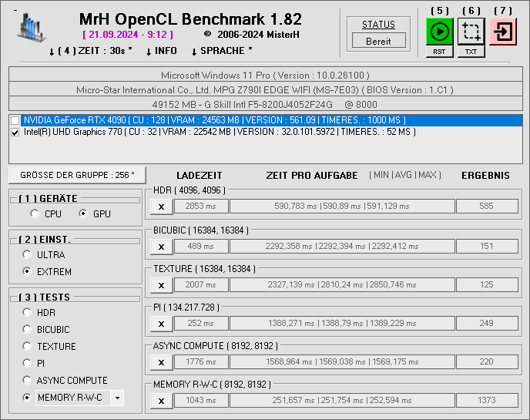Click the LADEZEIT column header

click(x=200, y=176)
